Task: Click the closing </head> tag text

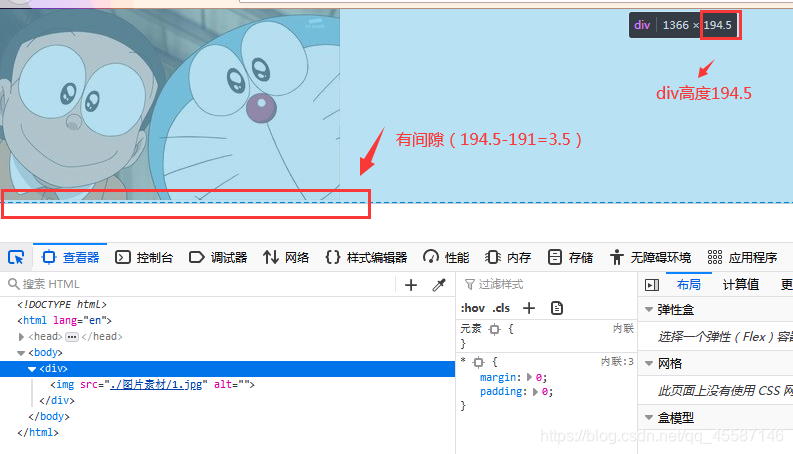Action: [x=102, y=337]
